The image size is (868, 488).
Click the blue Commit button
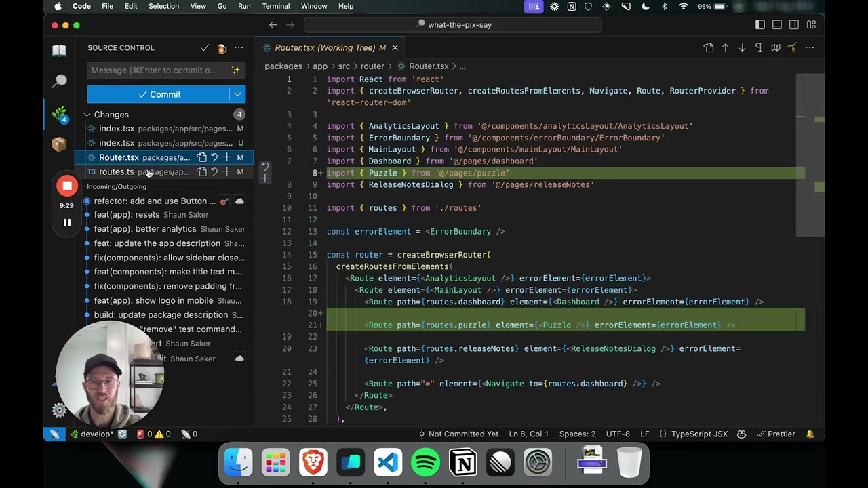click(x=158, y=94)
